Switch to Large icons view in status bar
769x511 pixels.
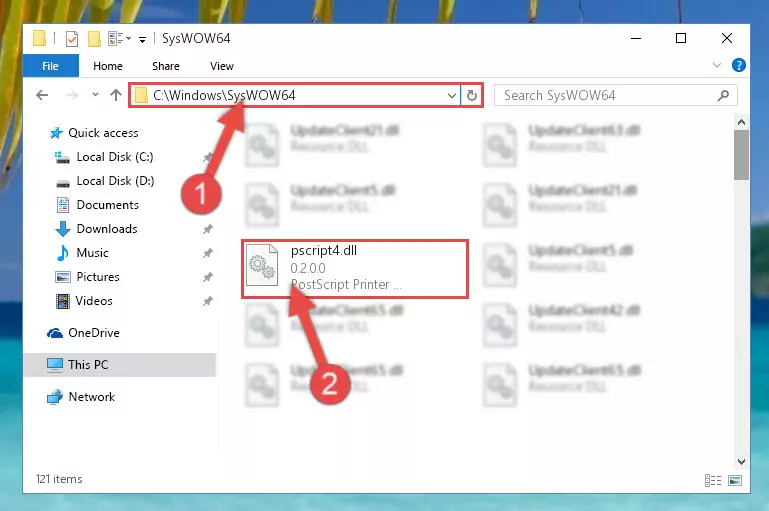[735, 480]
